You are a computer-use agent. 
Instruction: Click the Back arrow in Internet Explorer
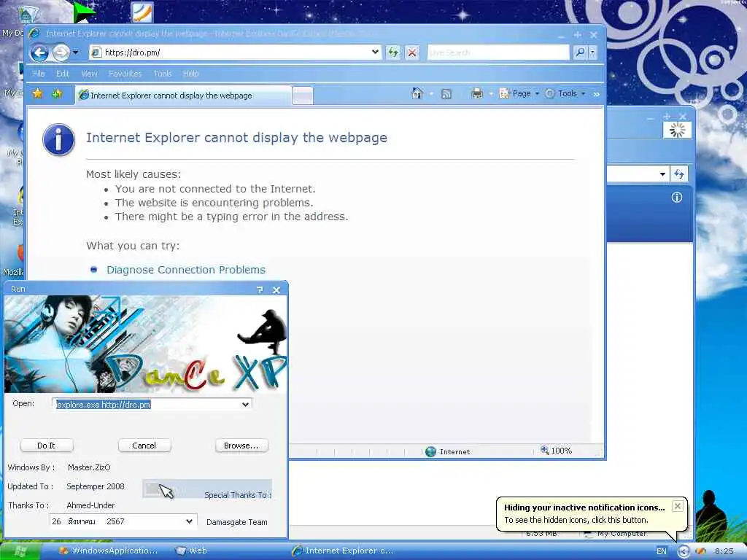[x=39, y=52]
